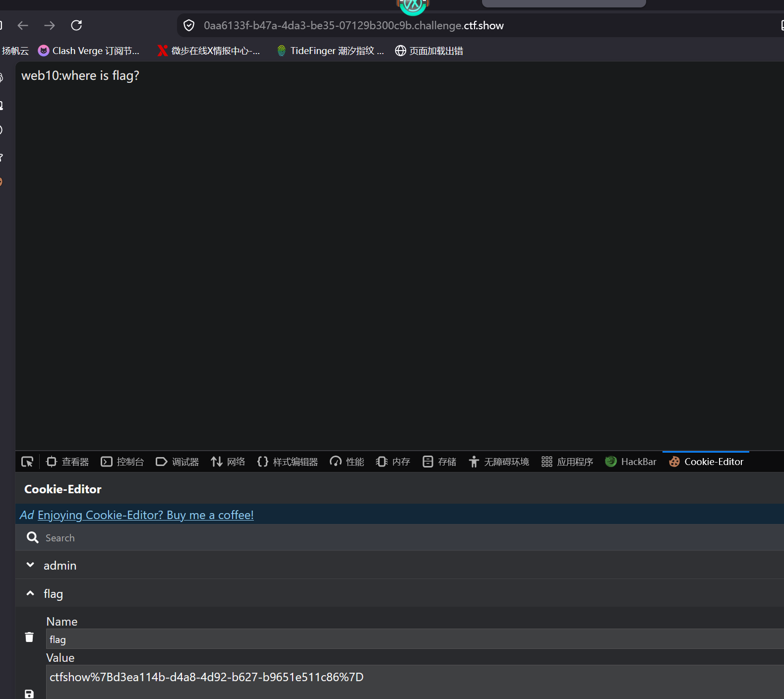The width and height of the screenshot is (784, 699).
Task: Click the cookie Value text field
Action: coord(415,682)
